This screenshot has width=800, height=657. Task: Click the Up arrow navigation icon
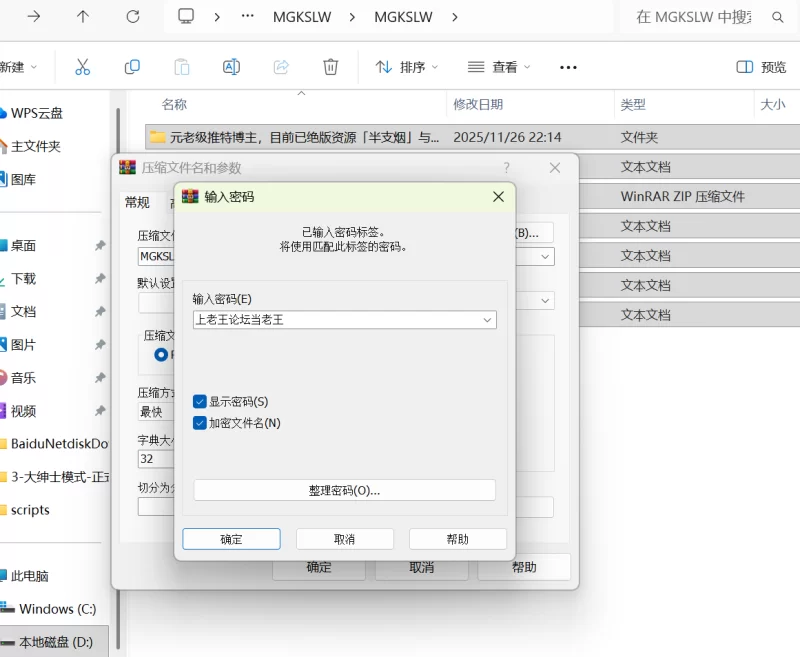point(83,17)
